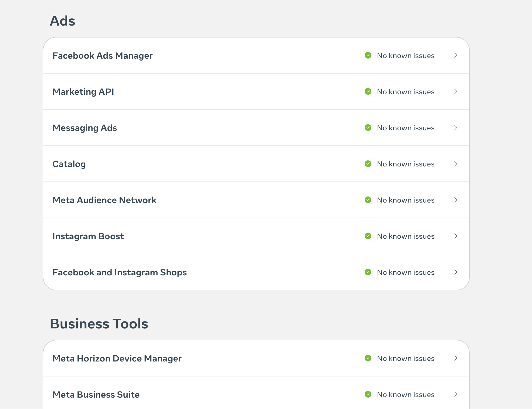Click 'No known issues' in Catalog row
Image resolution: width=532 pixels, height=409 pixels.
coord(406,164)
